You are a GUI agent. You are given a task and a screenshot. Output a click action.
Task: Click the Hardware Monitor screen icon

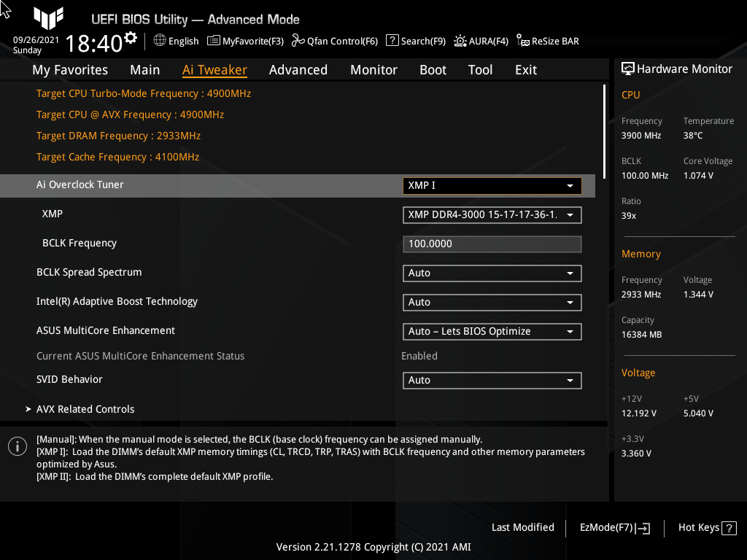click(x=628, y=69)
